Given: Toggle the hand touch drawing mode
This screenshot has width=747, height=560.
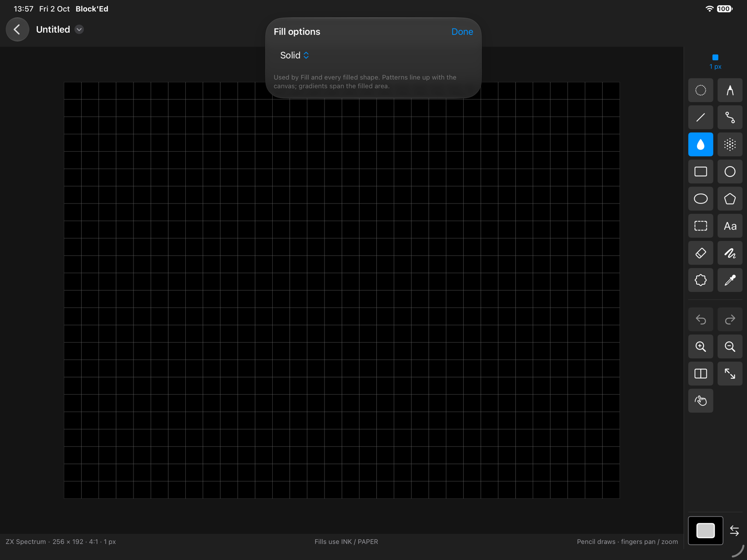Looking at the screenshot, I should 700,400.
